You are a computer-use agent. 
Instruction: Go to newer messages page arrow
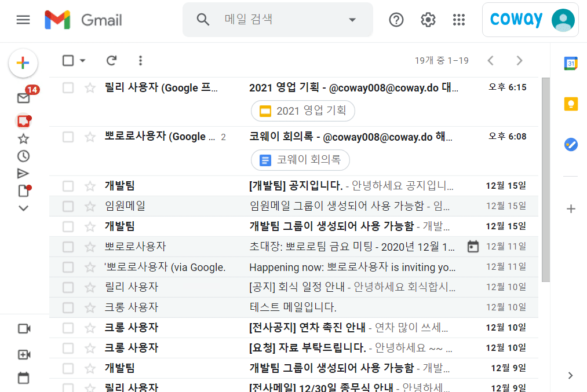[491, 61]
